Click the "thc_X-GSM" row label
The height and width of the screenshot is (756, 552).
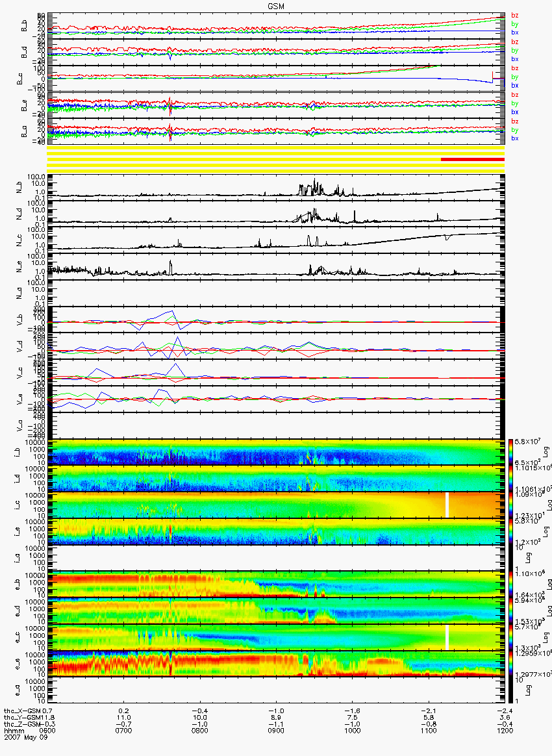tap(22, 711)
